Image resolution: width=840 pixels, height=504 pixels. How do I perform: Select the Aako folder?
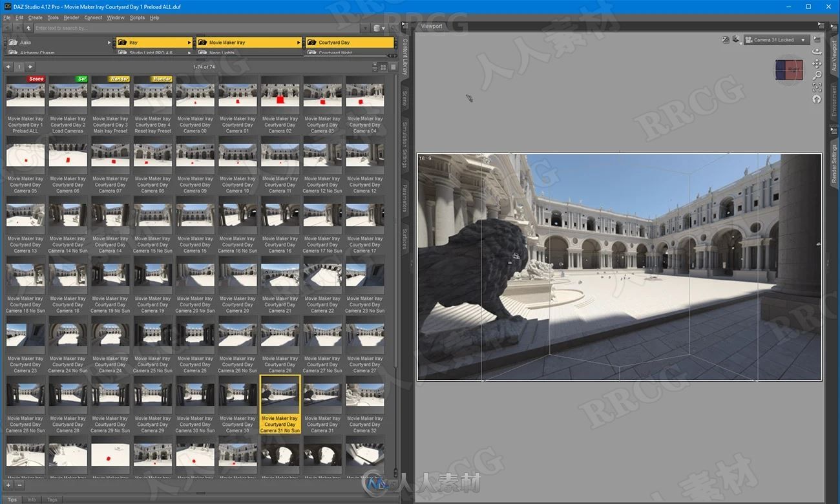(x=58, y=43)
